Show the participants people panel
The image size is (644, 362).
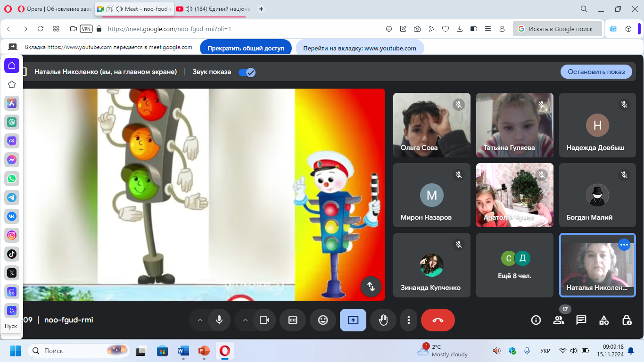click(559, 320)
